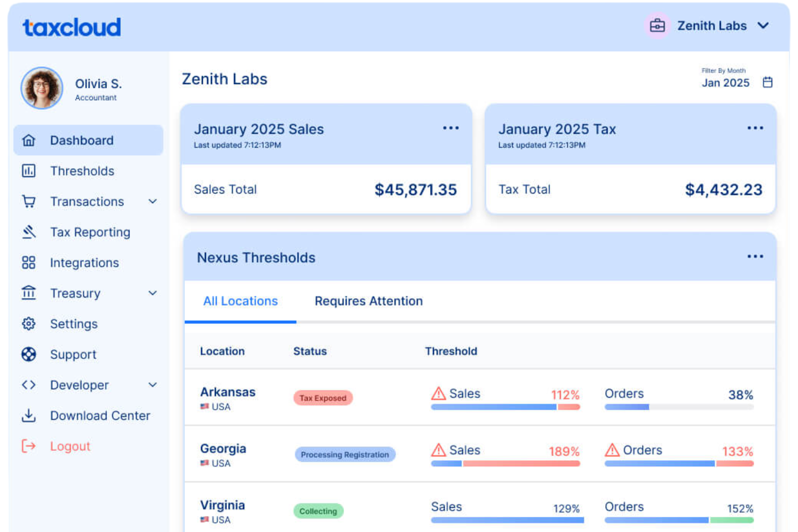This screenshot has width=798, height=532.
Task: Click Georgia Orders warning triangle icon
Action: tap(612, 450)
